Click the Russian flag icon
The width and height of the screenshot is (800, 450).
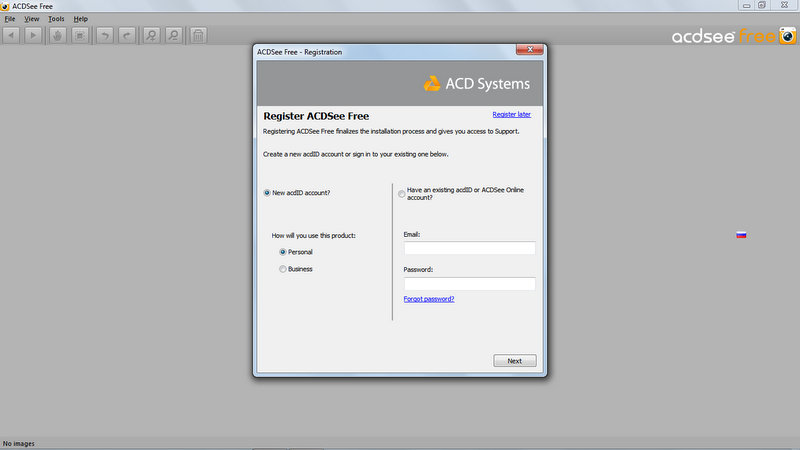click(741, 235)
